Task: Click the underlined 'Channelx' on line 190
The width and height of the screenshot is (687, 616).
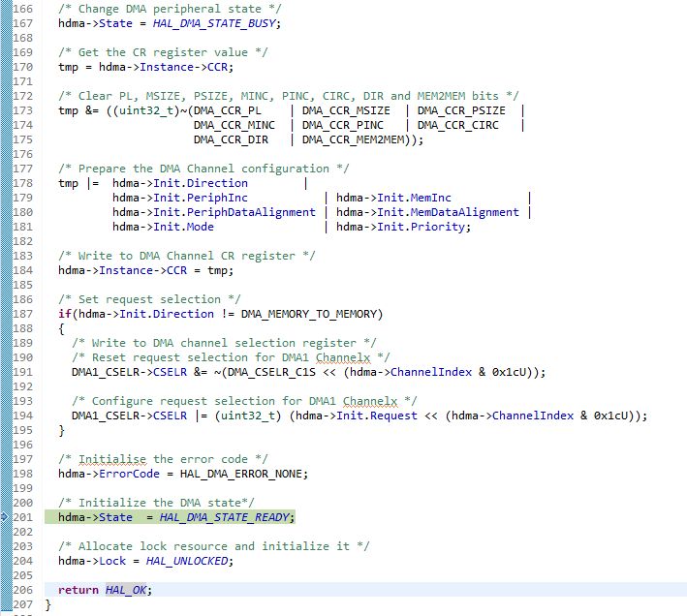Action: point(343,357)
